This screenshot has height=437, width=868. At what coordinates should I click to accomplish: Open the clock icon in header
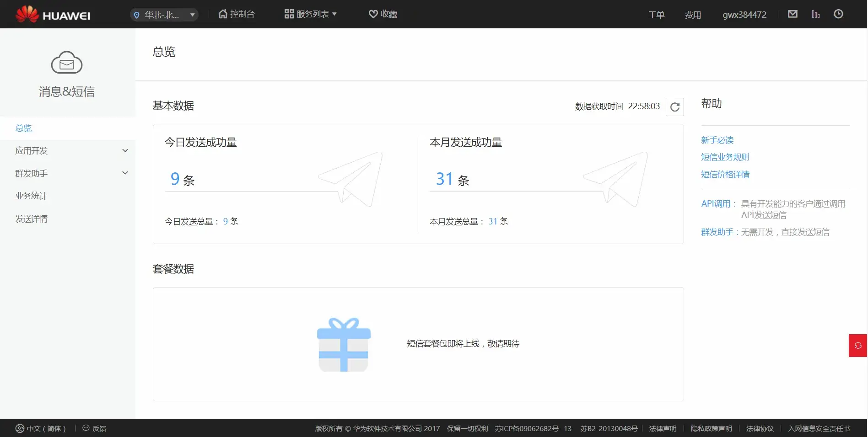838,14
